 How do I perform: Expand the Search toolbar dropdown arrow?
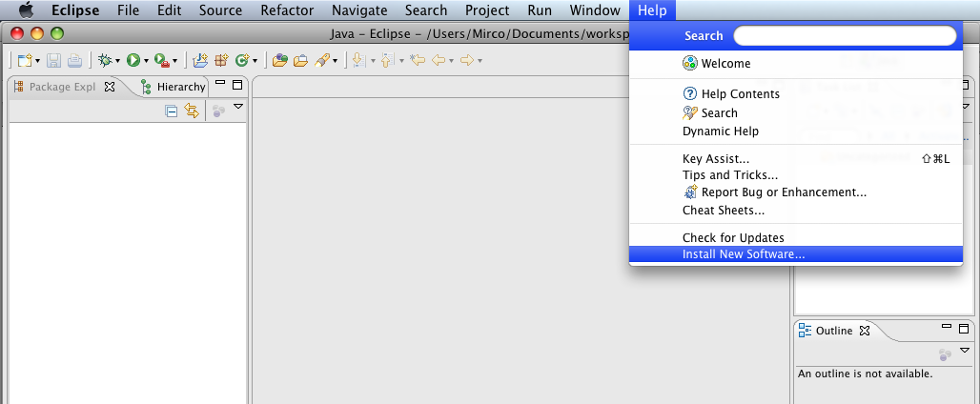coord(335,61)
